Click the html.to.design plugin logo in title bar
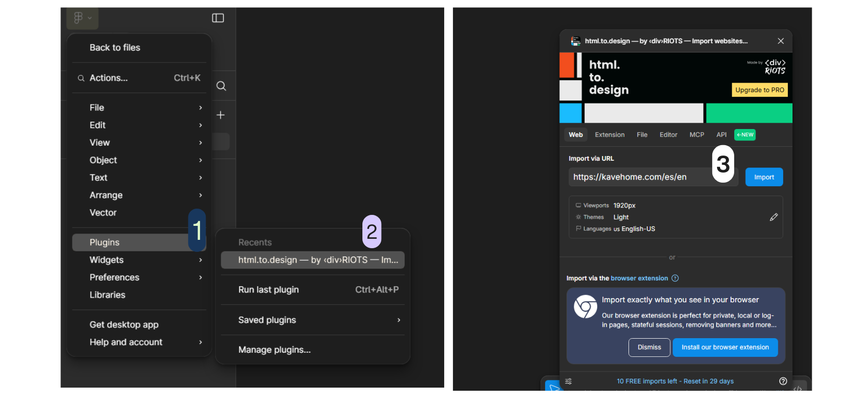868x398 pixels. click(x=575, y=41)
